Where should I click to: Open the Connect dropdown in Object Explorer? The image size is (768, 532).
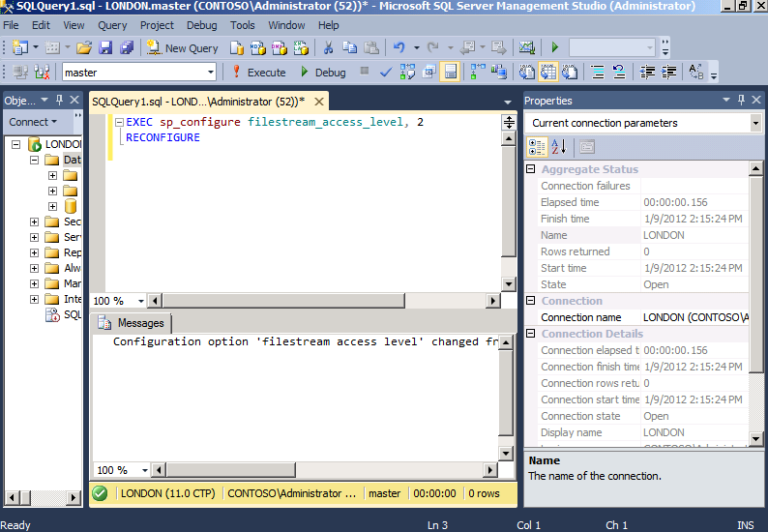point(33,122)
